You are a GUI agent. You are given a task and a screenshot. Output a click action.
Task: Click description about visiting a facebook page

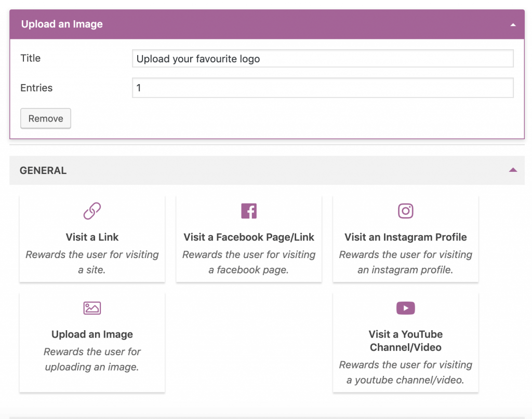click(249, 262)
